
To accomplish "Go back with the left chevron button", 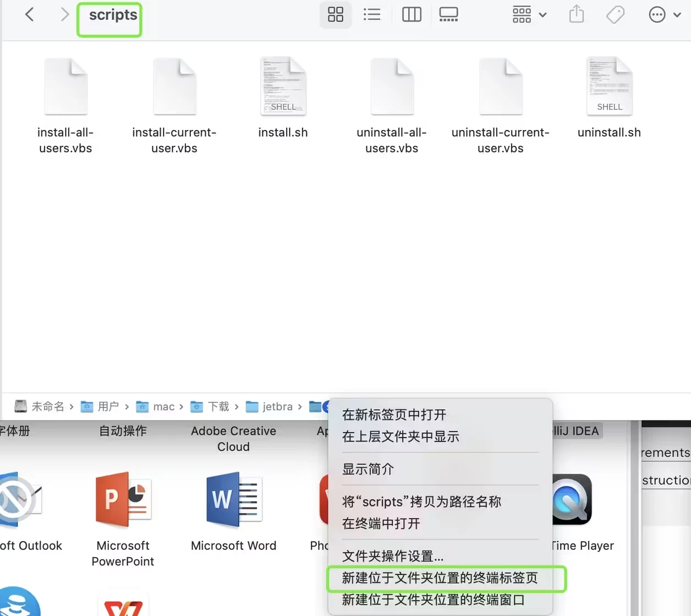I will point(30,15).
